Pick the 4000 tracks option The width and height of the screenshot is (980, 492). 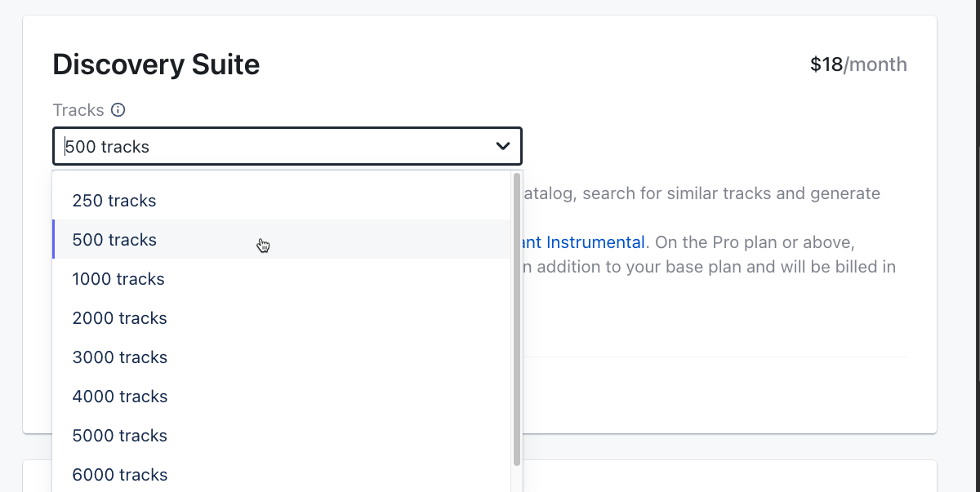(119, 397)
